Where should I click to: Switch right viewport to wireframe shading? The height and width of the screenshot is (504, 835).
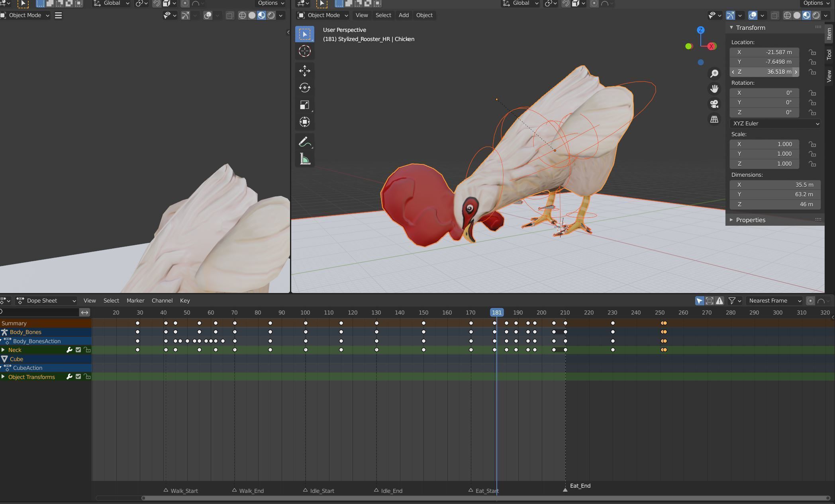point(787,15)
